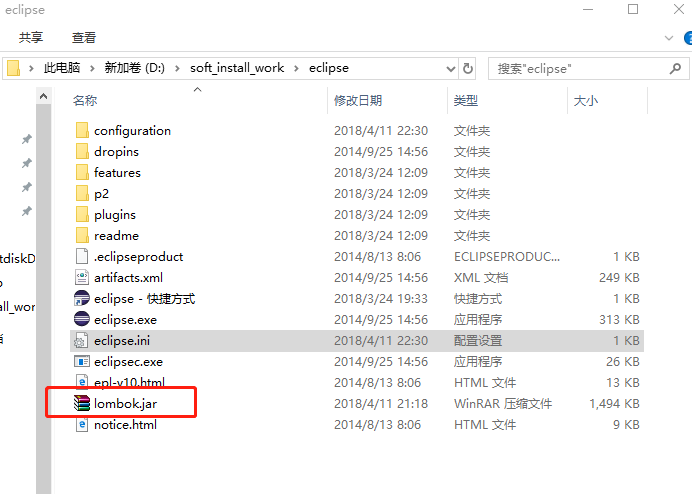
Task: Select the file name artifacts.xml
Action: coord(128,277)
